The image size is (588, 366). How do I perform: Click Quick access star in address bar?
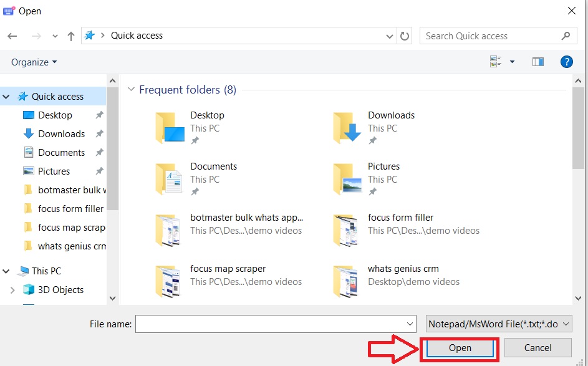[90, 36]
